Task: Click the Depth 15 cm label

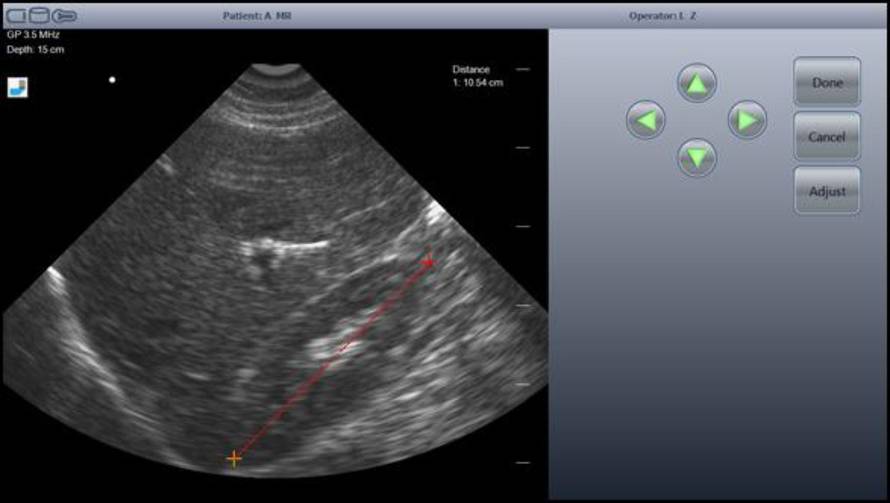Action: pyautogui.click(x=35, y=49)
